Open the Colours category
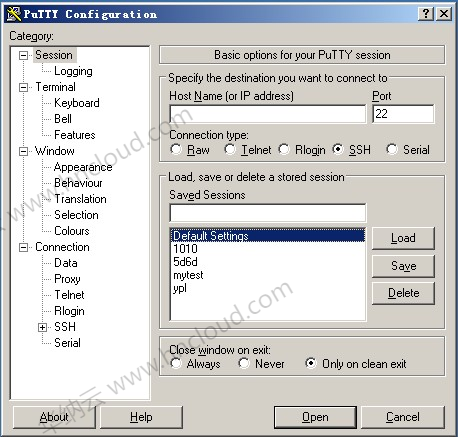The image size is (458, 437). click(72, 231)
